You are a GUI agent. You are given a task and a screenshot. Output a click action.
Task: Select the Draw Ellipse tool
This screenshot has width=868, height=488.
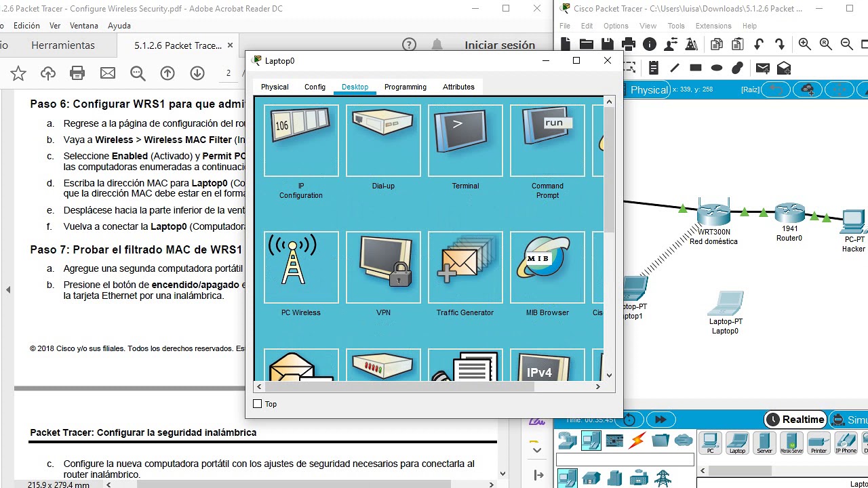(717, 68)
